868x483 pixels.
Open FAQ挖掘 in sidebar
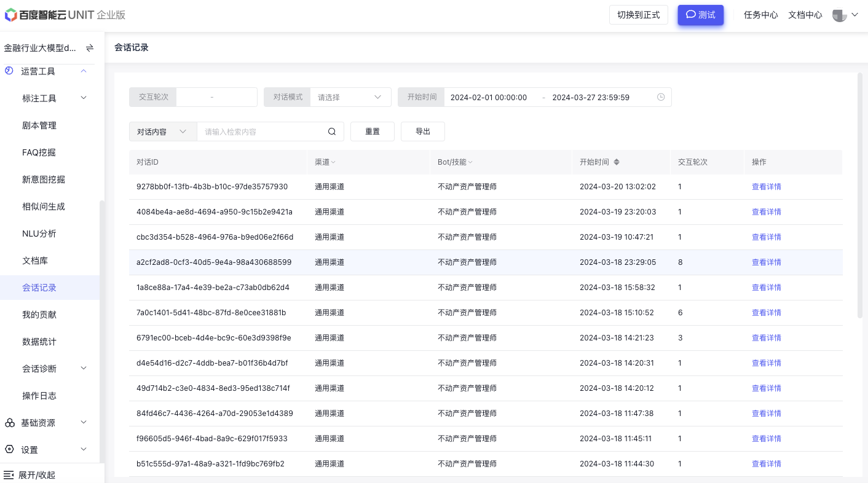pos(39,152)
